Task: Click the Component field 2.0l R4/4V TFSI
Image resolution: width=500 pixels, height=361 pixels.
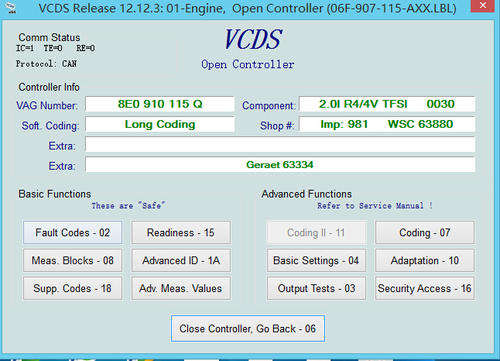Action: point(387,104)
